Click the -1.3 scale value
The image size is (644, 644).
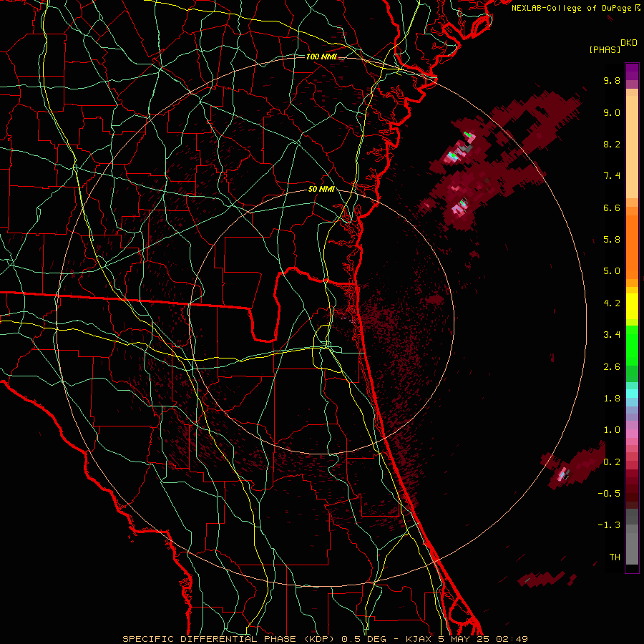pos(609,525)
